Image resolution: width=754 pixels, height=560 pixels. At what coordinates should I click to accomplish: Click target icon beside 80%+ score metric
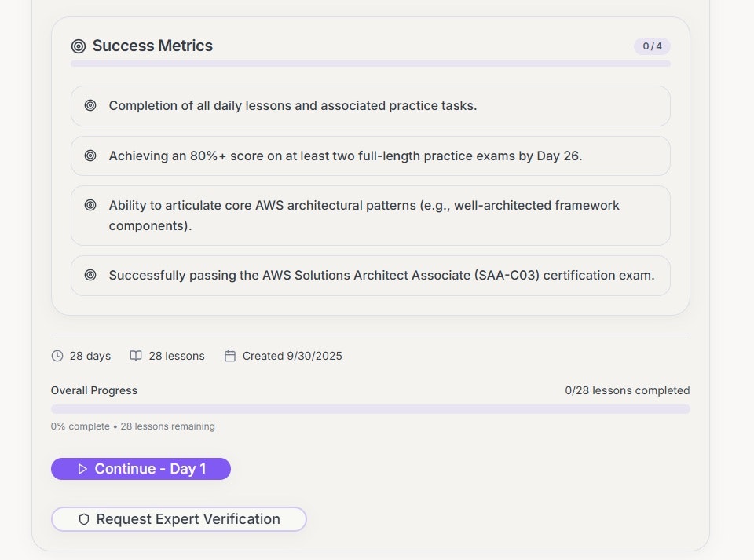coord(90,156)
